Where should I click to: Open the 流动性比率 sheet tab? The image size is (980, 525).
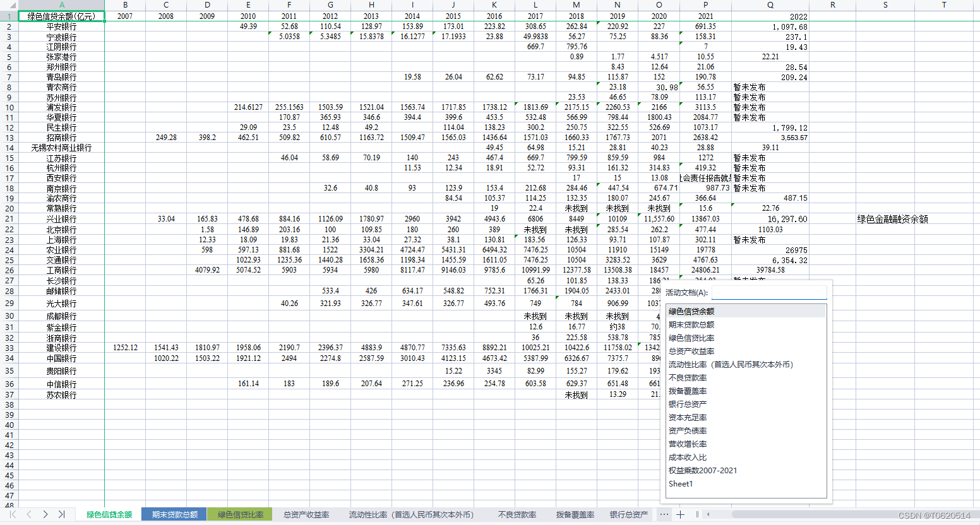[411, 514]
